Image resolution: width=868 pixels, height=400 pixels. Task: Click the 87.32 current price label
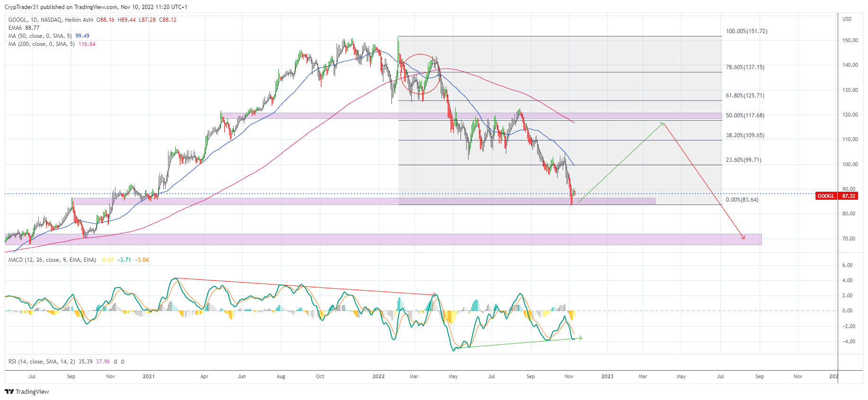coord(848,196)
